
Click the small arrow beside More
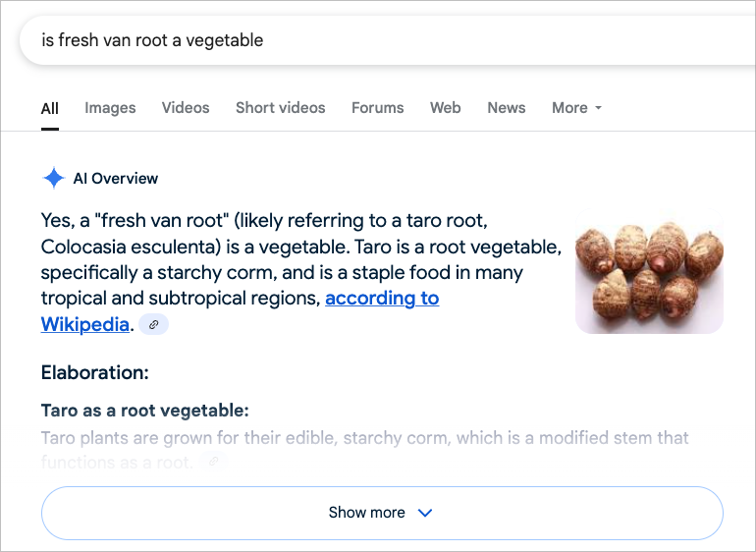click(x=598, y=108)
